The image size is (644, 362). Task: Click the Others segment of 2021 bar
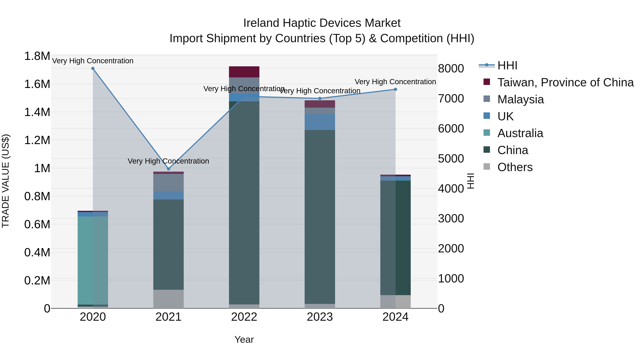[169, 299]
